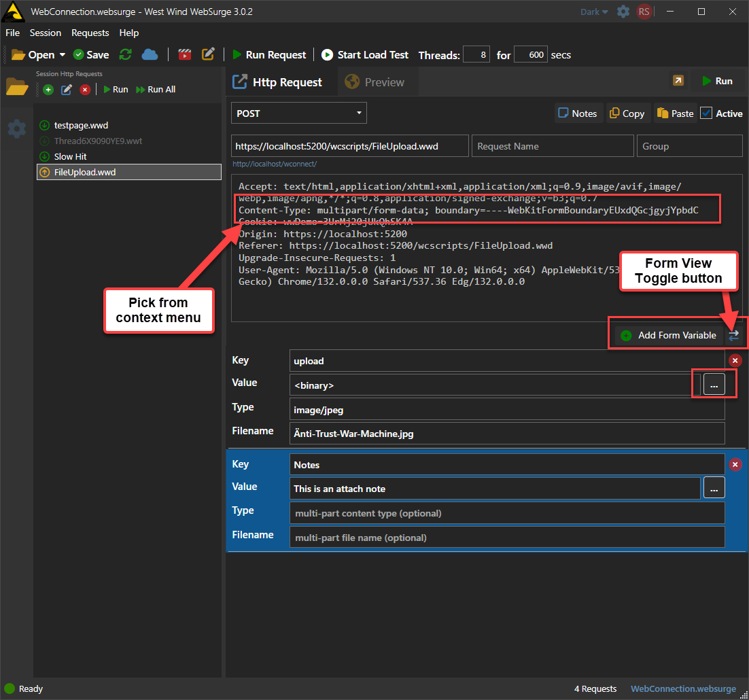The height and width of the screenshot is (700, 749).
Task: Click the green add request icon
Action: coord(48,90)
